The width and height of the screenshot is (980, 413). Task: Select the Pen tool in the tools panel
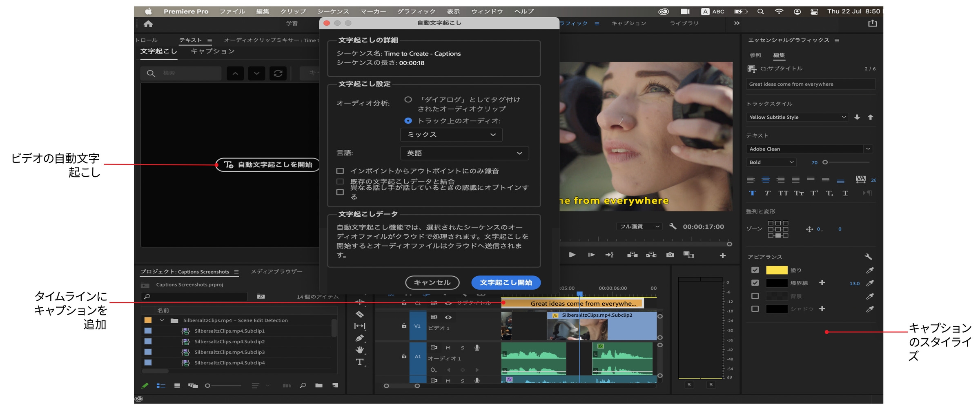pos(360,338)
